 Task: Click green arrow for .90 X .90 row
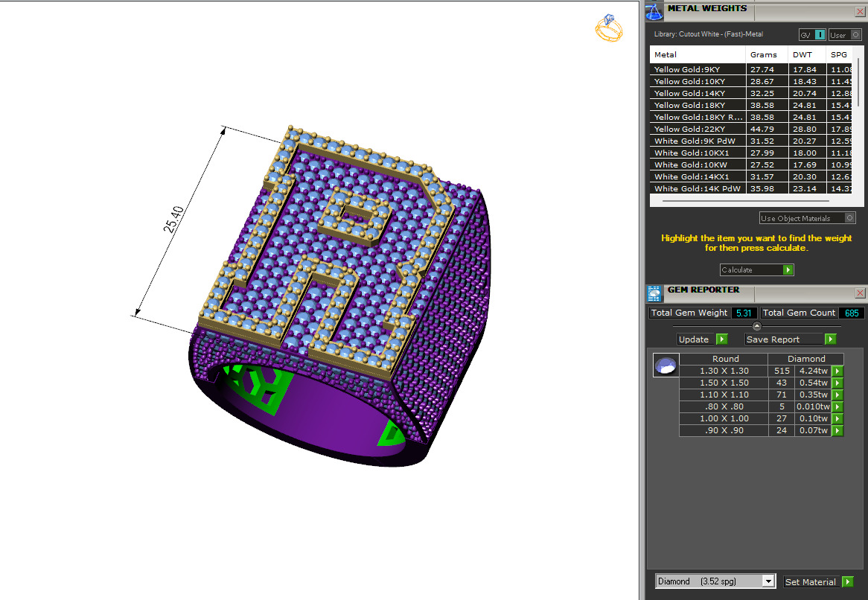click(x=837, y=430)
